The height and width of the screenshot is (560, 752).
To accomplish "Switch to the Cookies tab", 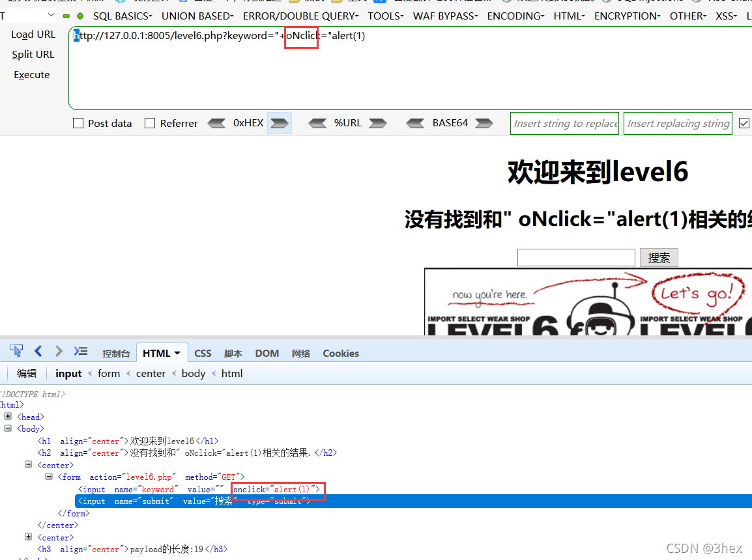I will coord(341,354).
